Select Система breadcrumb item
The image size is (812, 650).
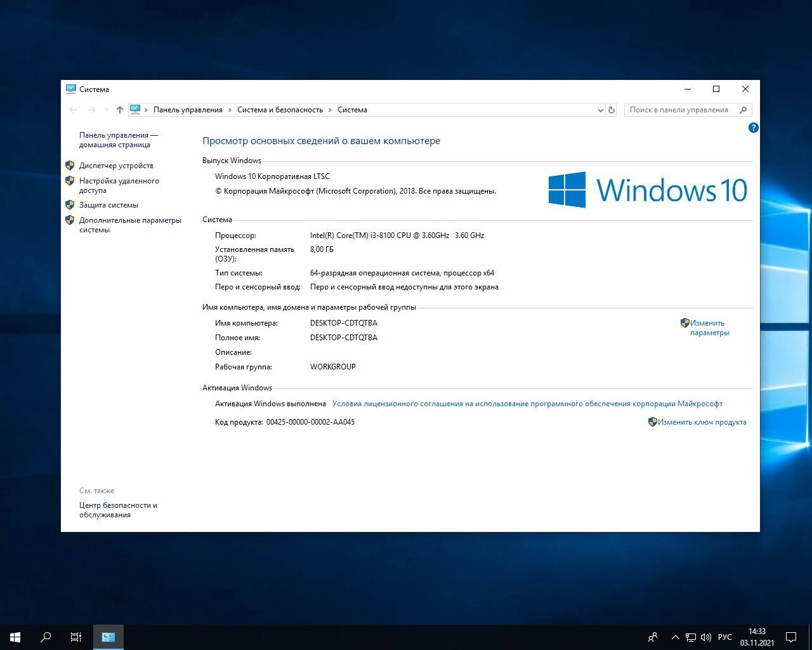(x=352, y=110)
